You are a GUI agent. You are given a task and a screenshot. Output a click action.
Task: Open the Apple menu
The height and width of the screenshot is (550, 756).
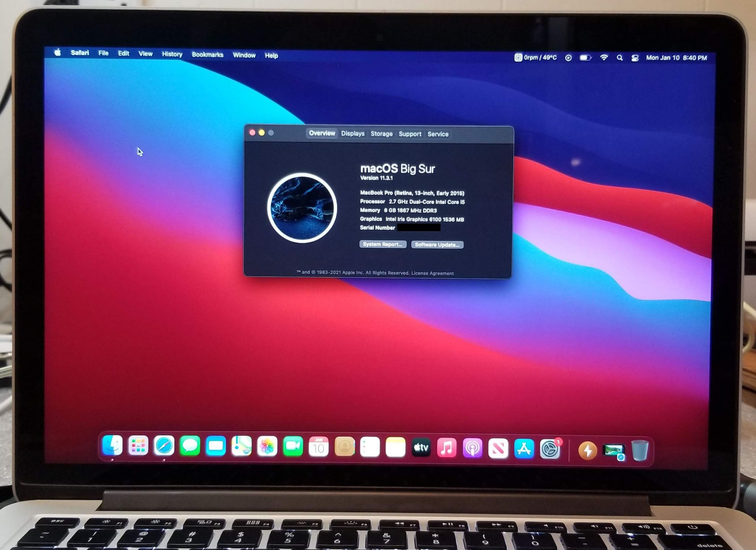coord(58,52)
